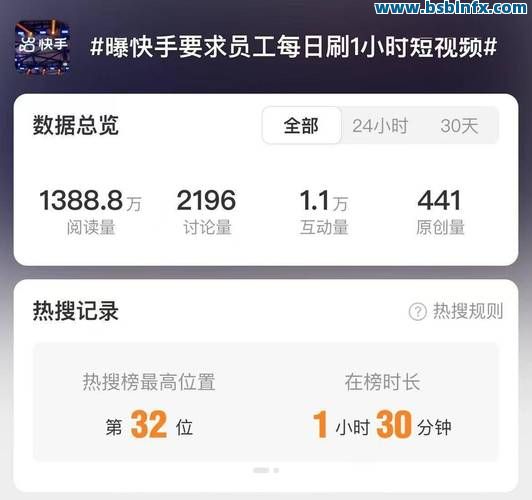Click the 1.1万 互动量 statistic
This screenshot has height=500, width=532.
pyautogui.click(x=324, y=212)
